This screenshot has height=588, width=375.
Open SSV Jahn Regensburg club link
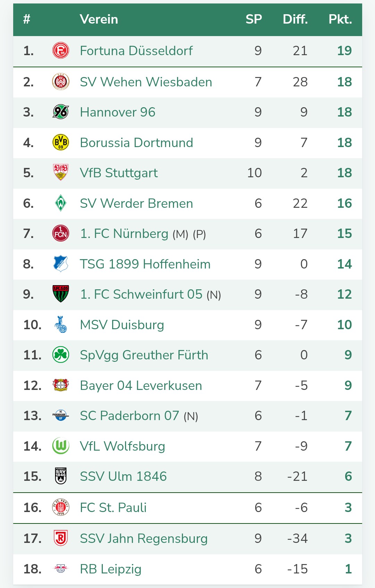coord(144,539)
